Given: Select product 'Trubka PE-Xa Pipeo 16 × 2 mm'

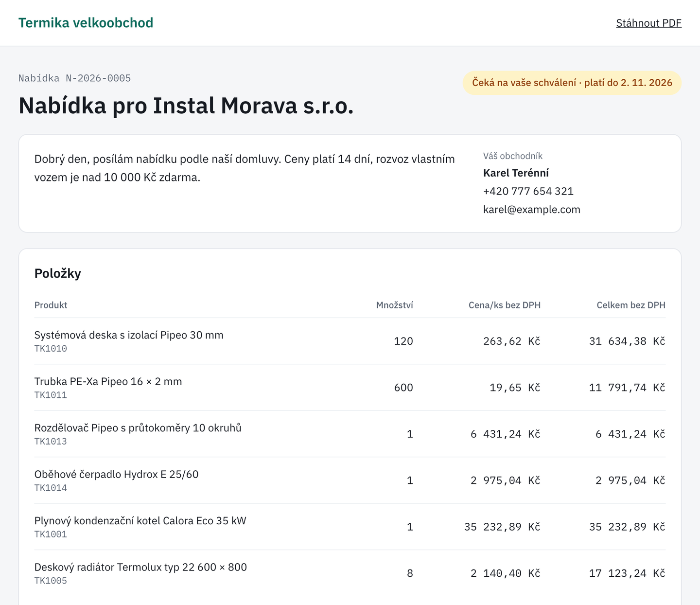Looking at the screenshot, I should click(108, 382).
